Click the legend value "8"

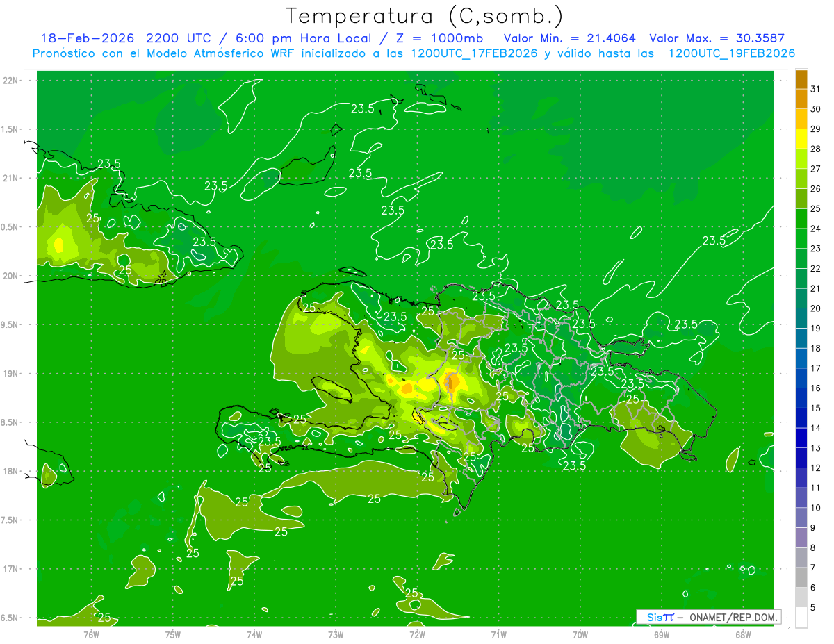click(813, 547)
